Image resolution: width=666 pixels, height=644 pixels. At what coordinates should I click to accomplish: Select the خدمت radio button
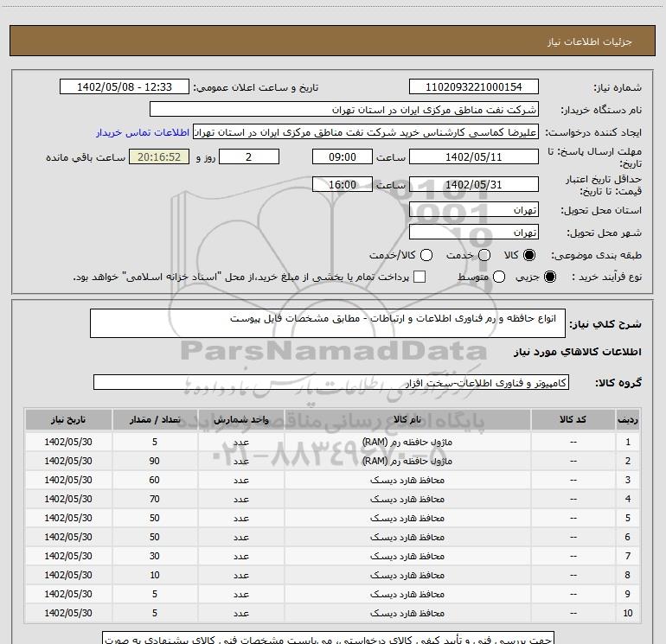click(484, 255)
